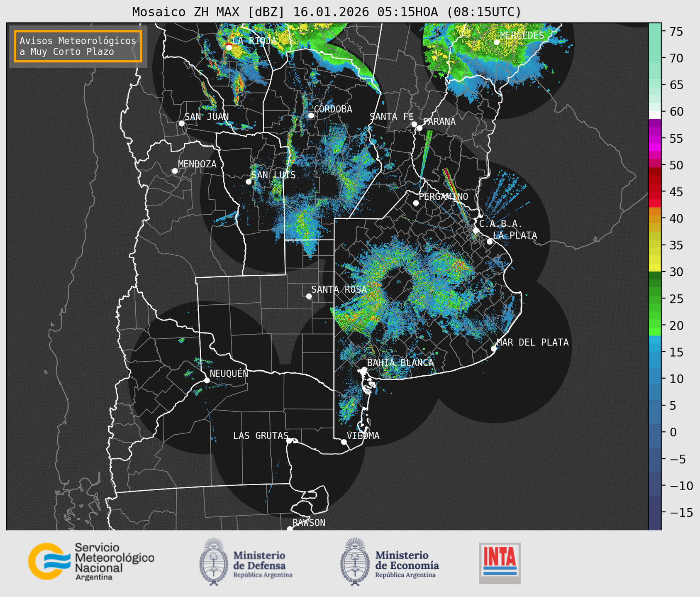Click the SAN LUIS city label
Viewport: 700px width, 597px height.
pyautogui.click(x=274, y=175)
